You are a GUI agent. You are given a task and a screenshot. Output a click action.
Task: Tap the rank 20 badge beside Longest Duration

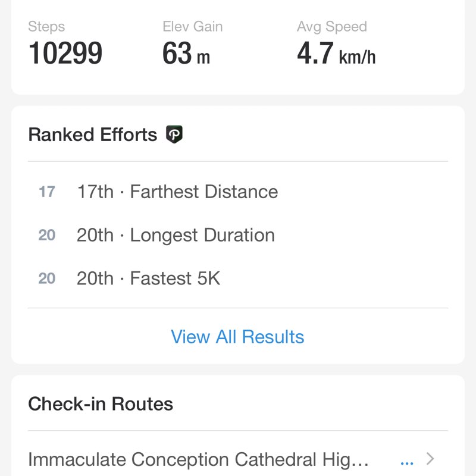pyautogui.click(x=47, y=235)
